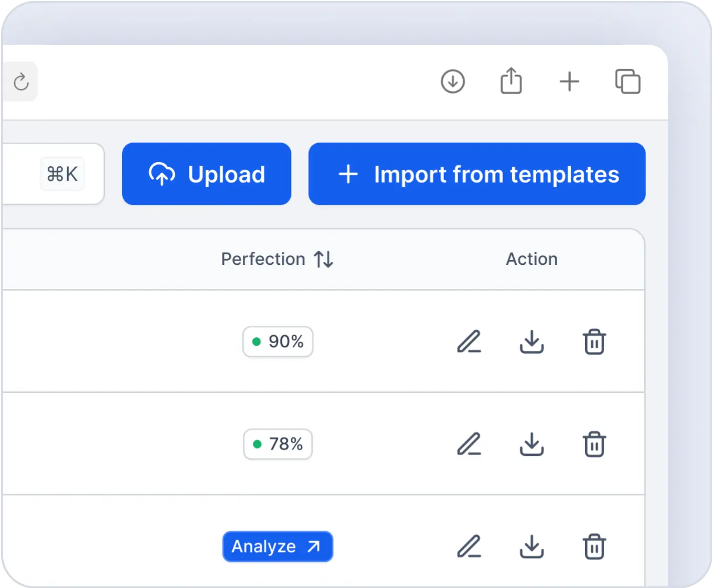Click the search field with ⌘K shortcut
Viewport: 712px width, 588px height.
pos(31,174)
